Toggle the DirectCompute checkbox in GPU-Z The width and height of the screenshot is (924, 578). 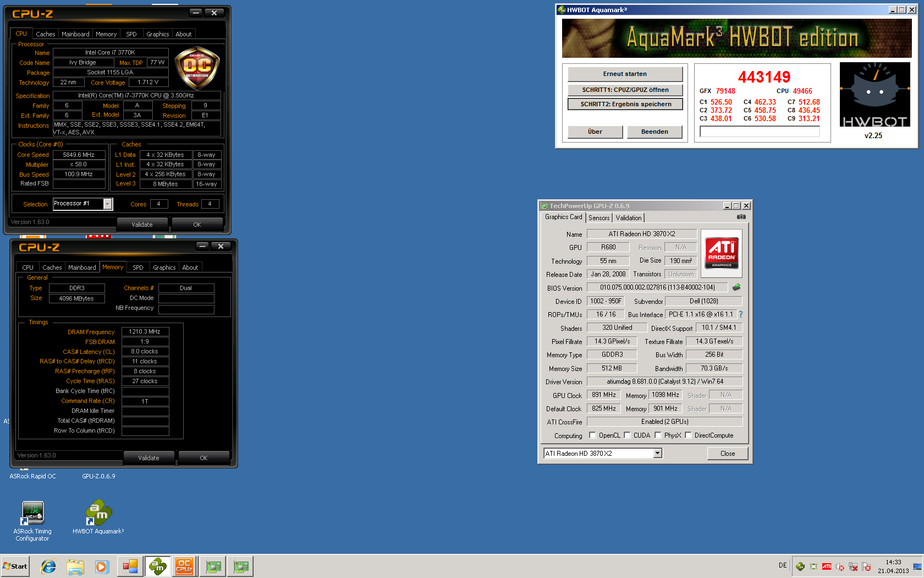tap(688, 435)
